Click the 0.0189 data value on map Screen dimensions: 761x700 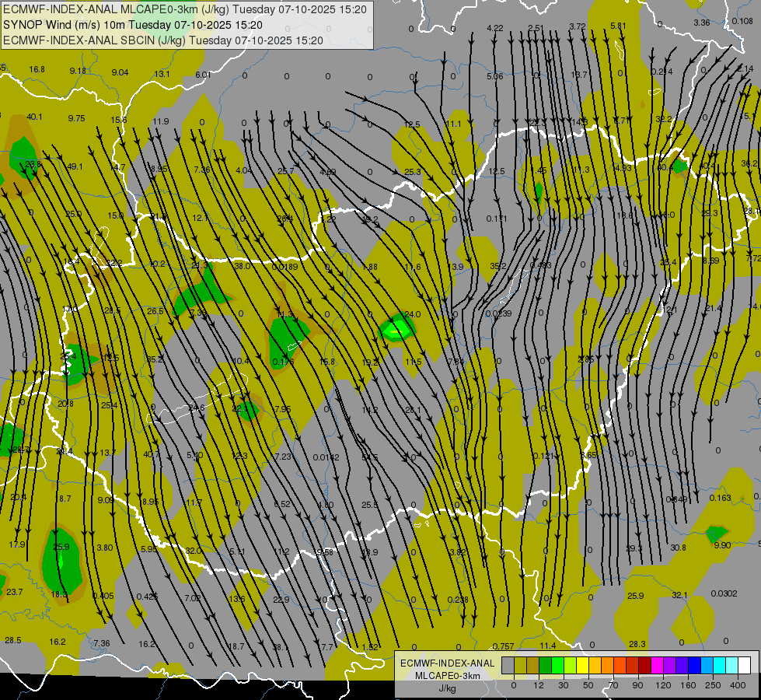point(285,267)
